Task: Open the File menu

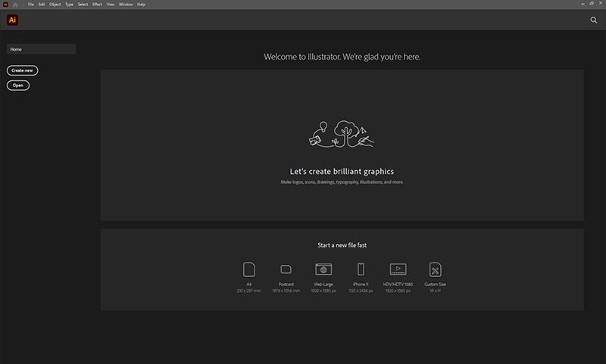Action: pyautogui.click(x=31, y=5)
